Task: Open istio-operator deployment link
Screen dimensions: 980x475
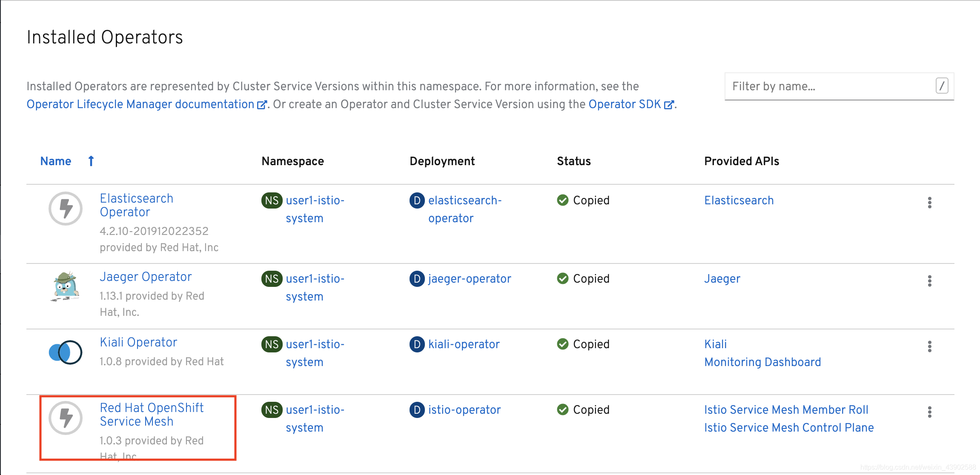Action: tap(464, 410)
